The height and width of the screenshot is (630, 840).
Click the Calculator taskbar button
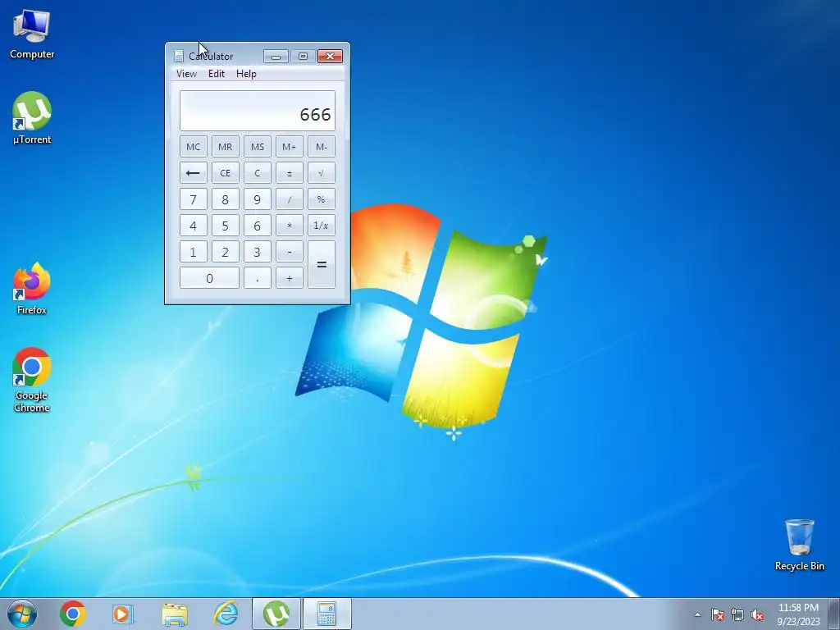coord(326,614)
